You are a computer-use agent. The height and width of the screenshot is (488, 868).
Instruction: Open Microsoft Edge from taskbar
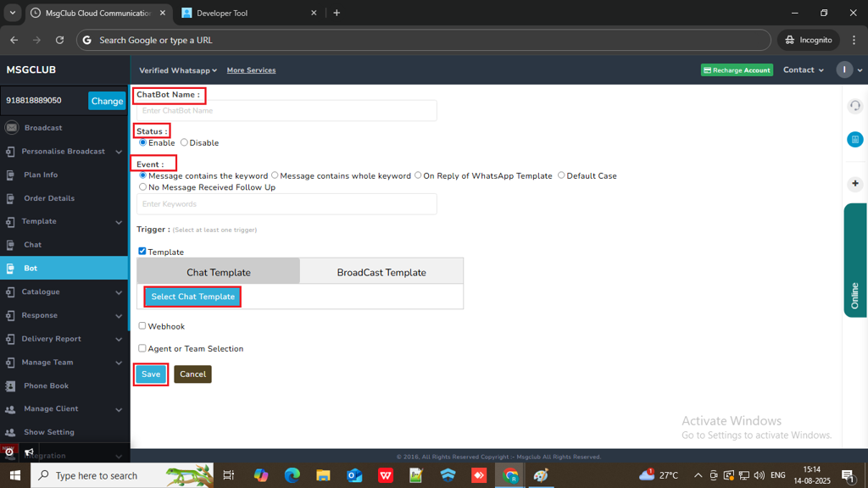[x=292, y=475]
